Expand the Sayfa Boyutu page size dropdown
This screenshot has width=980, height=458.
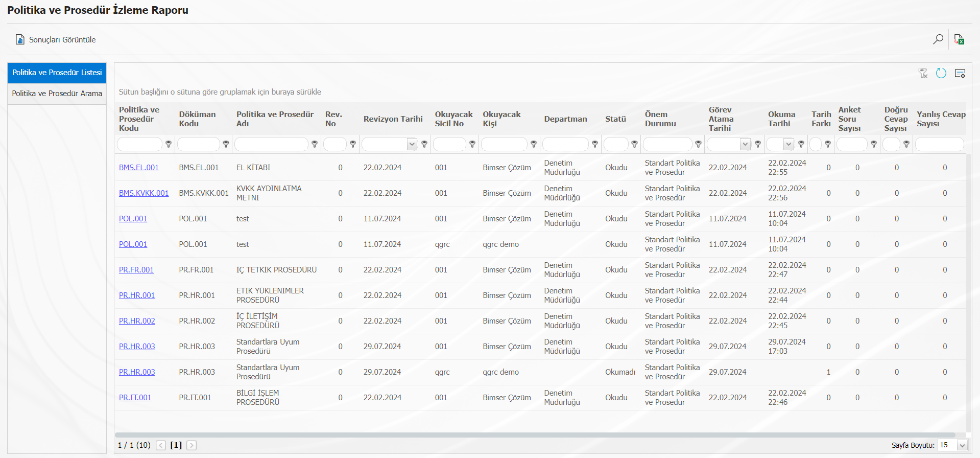[x=962, y=445]
